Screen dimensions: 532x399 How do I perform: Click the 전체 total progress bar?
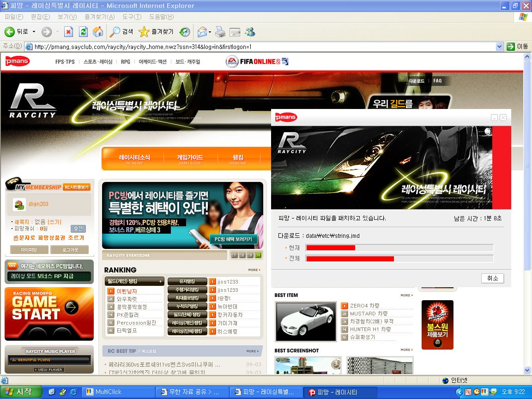tap(399, 259)
